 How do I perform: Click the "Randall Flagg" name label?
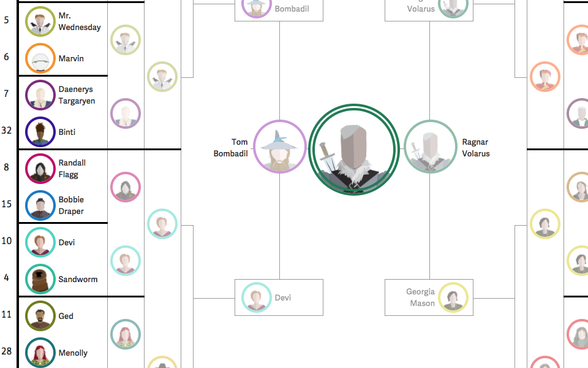72,169
